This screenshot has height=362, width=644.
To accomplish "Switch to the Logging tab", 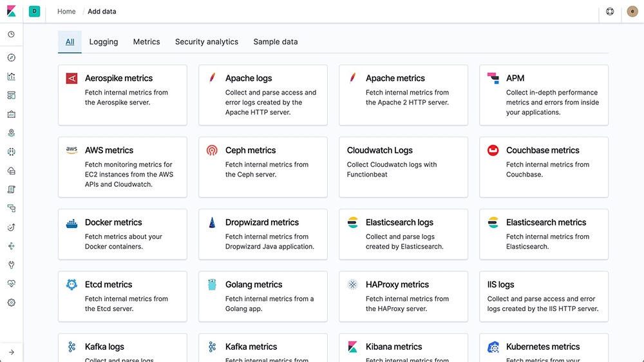I will click(104, 41).
